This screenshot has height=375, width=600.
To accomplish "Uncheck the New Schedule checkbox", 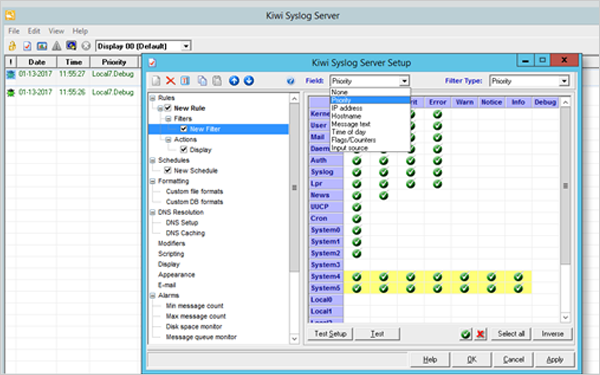I will (168, 170).
